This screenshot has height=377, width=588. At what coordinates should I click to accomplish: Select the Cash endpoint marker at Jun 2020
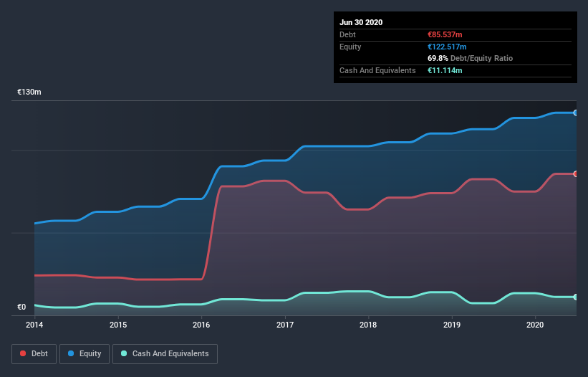(x=576, y=297)
